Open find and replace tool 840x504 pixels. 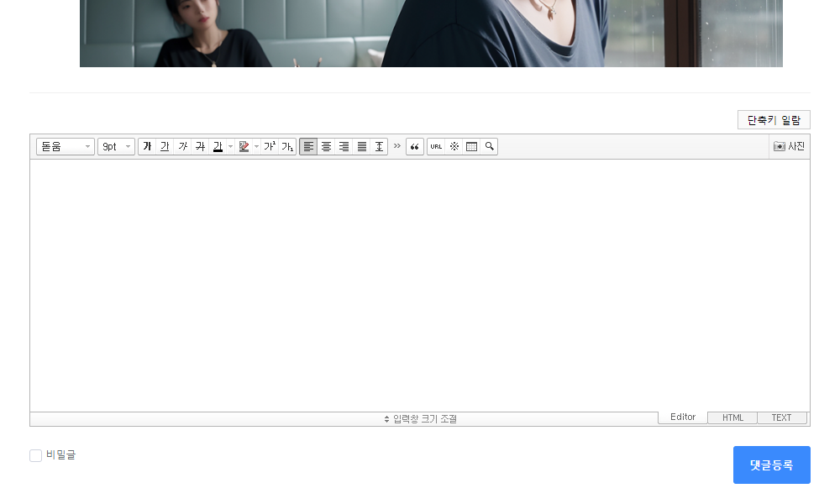point(489,146)
